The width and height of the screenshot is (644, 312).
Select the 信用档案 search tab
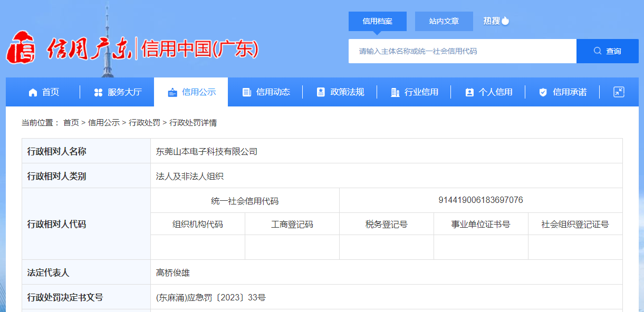pos(378,22)
